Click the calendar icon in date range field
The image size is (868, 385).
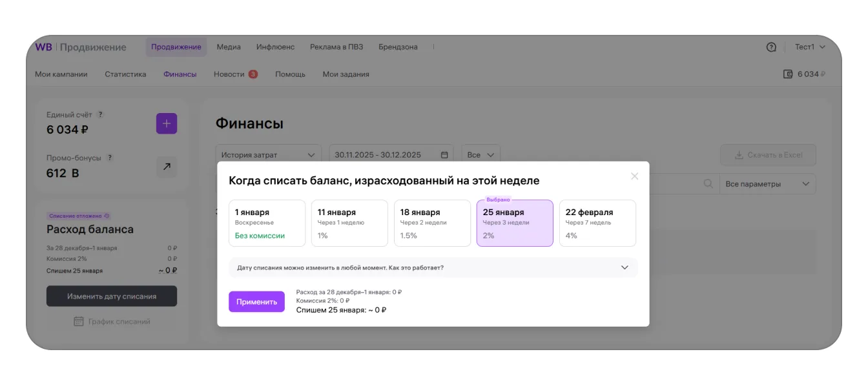[444, 155]
